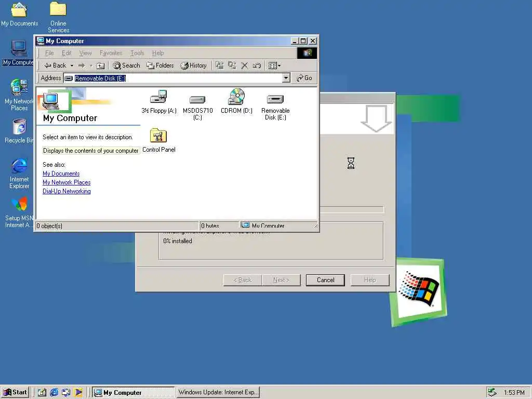The image size is (532, 399).
Task: Click the Go button beside Address
Action: click(304, 78)
